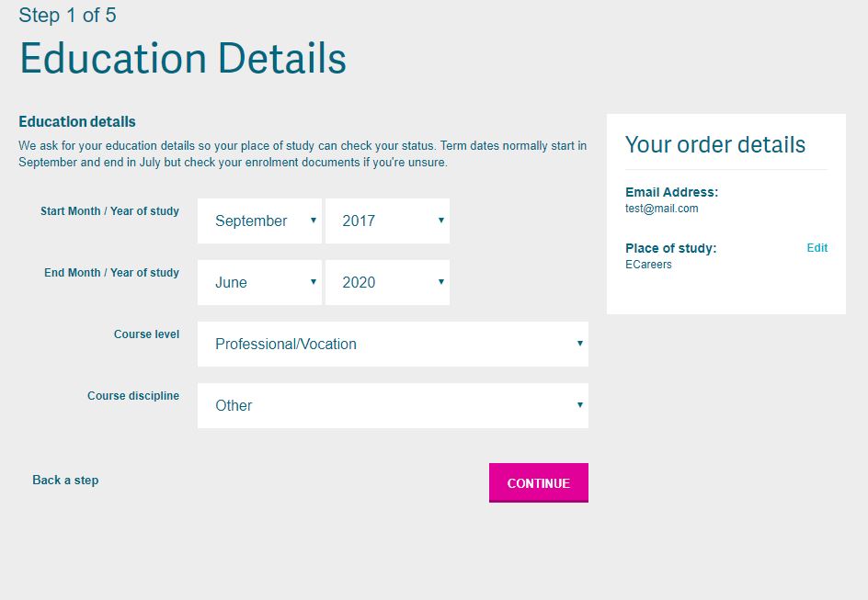This screenshot has width=868, height=600.
Task: Click the Education Details page heading
Action: point(182,58)
